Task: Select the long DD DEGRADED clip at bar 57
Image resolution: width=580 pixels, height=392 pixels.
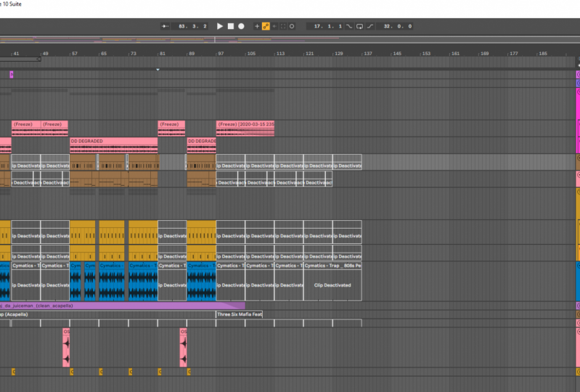Action: [113, 145]
